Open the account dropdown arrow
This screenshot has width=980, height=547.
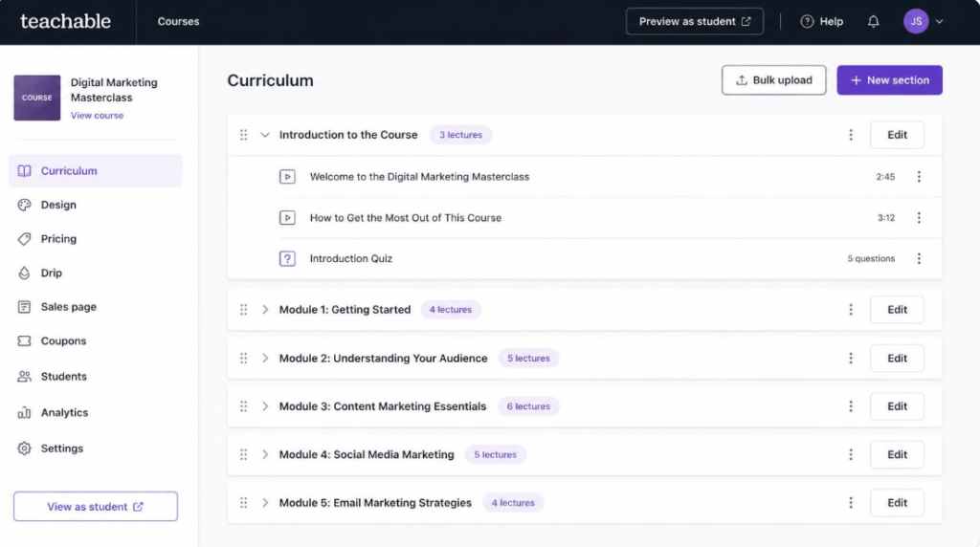pos(939,21)
